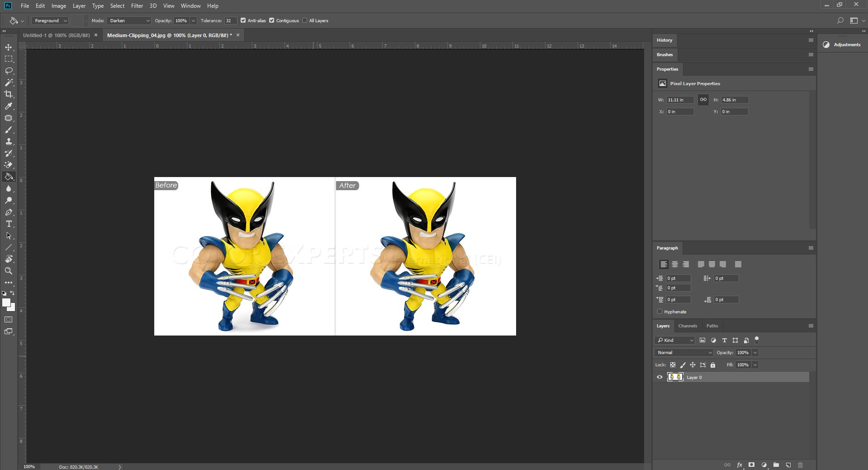Viewport: 868px width, 470px height.
Task: Select the Crop tool
Action: [x=9, y=94]
